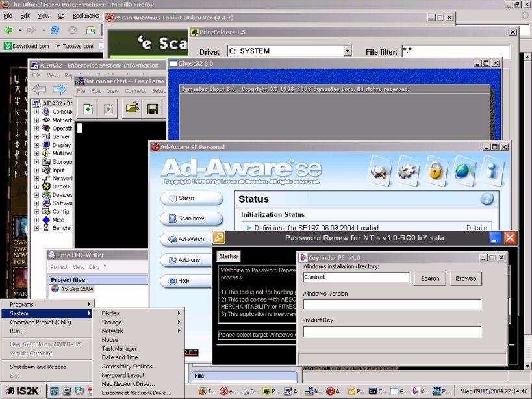
Task: Open Help button in Ad-Aware
Action: pyautogui.click(x=186, y=281)
